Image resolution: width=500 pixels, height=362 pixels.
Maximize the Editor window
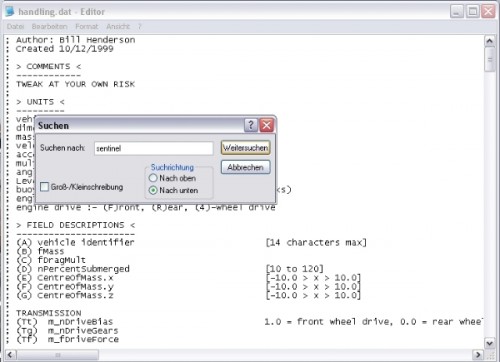(473, 12)
